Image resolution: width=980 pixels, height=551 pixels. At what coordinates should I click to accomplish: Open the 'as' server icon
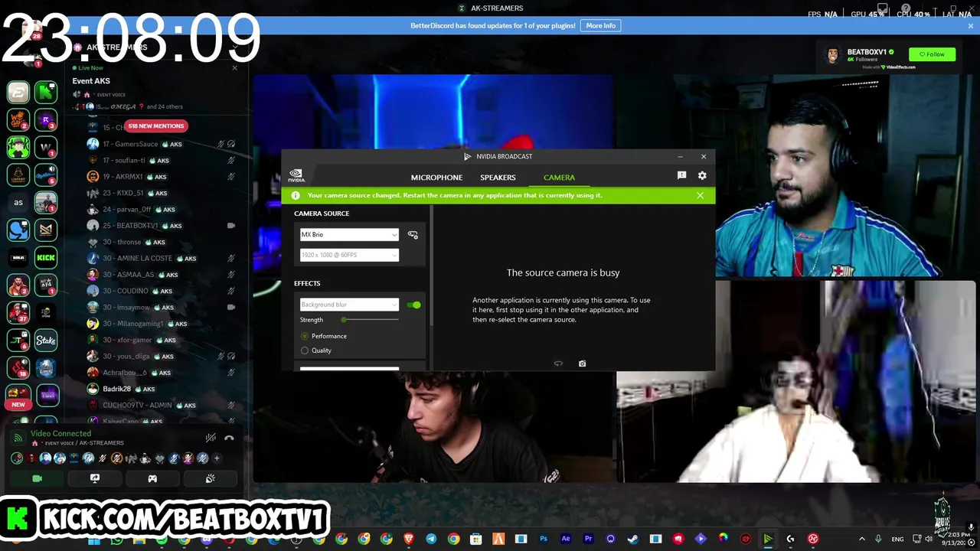[x=18, y=203]
